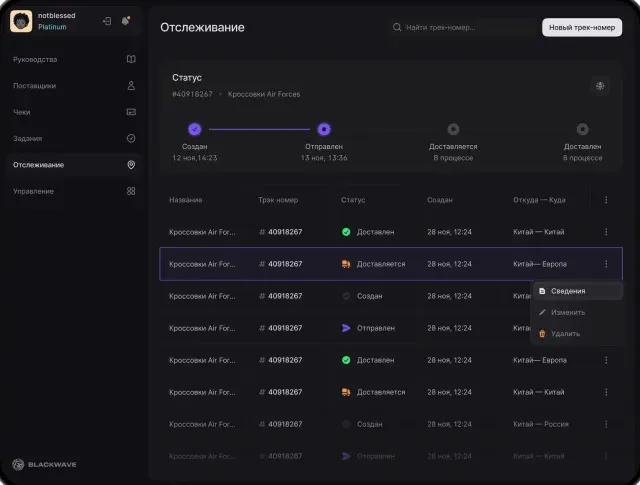The height and width of the screenshot is (485, 640).
Task: Click the notblessed profile avatar
Action: click(21, 21)
